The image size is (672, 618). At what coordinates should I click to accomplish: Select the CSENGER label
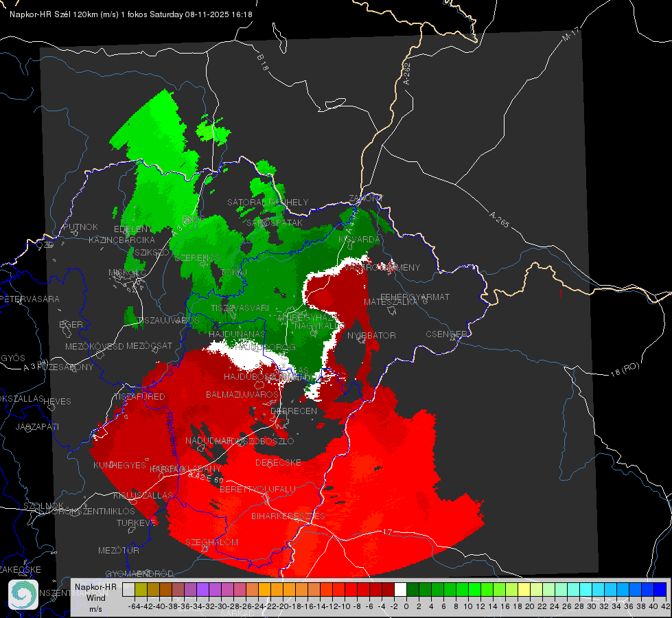click(447, 334)
